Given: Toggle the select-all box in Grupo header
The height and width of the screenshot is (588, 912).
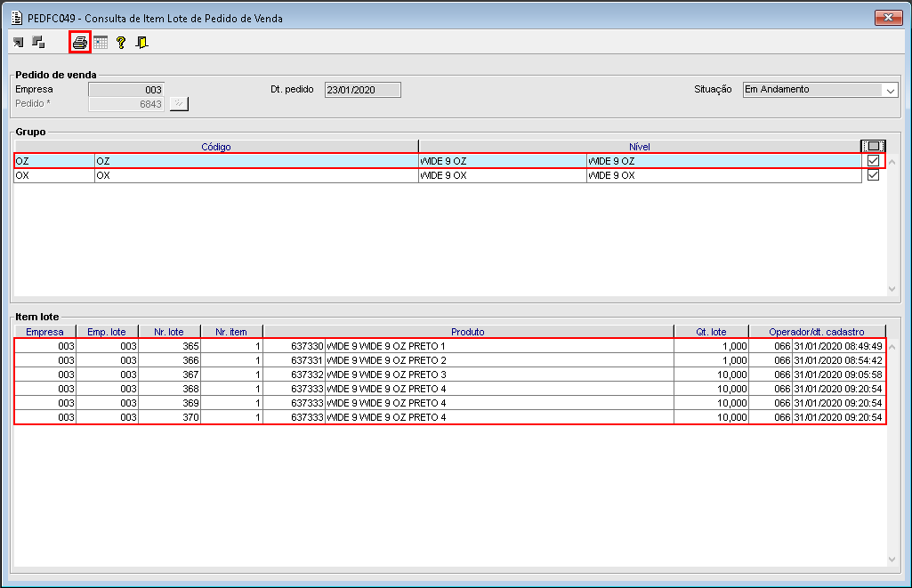Looking at the screenshot, I should click(873, 146).
